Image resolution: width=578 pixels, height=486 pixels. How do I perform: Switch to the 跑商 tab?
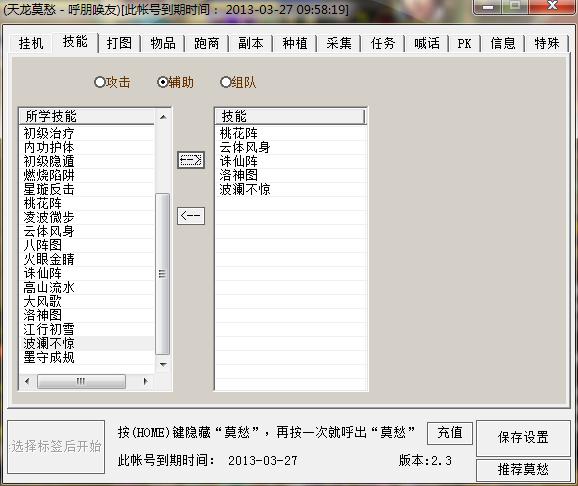click(207, 44)
